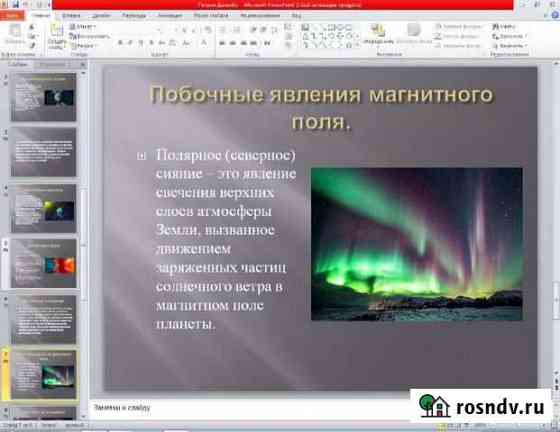The image size is (560, 432).
Task: Open the Layout (Макет) dropdown
Action: (82, 27)
